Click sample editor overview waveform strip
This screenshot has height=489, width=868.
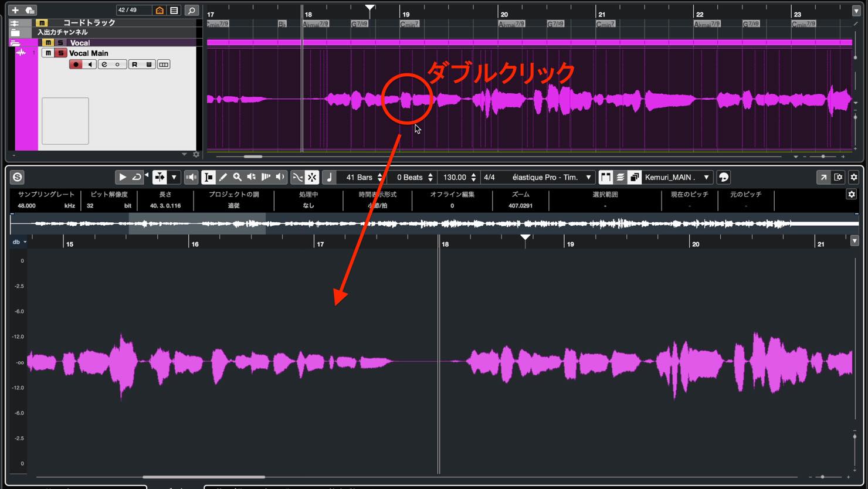(x=434, y=223)
